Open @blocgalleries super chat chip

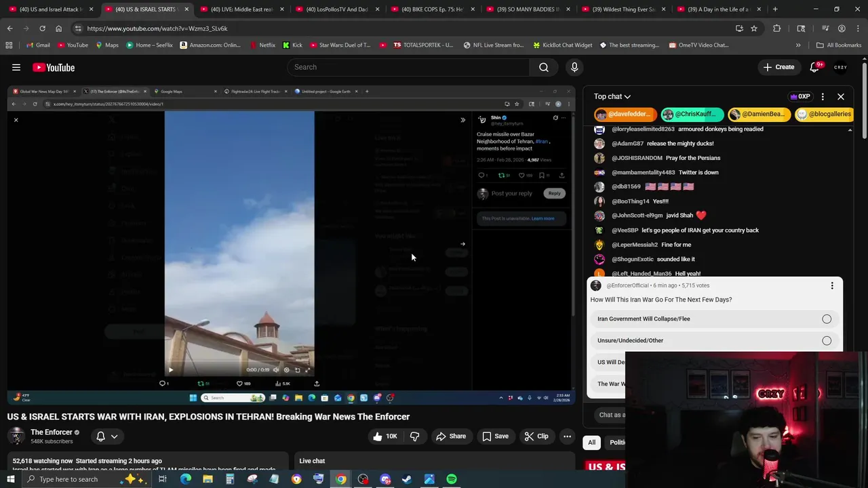tap(823, 114)
